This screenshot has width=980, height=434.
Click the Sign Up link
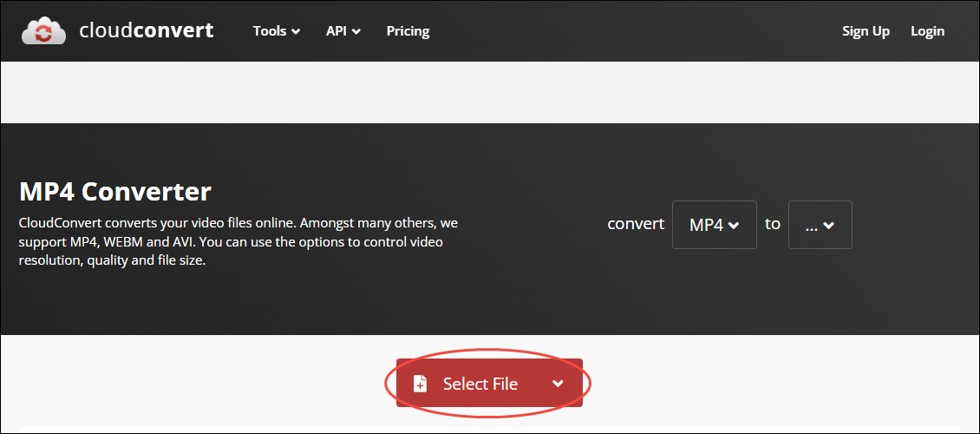coord(866,31)
